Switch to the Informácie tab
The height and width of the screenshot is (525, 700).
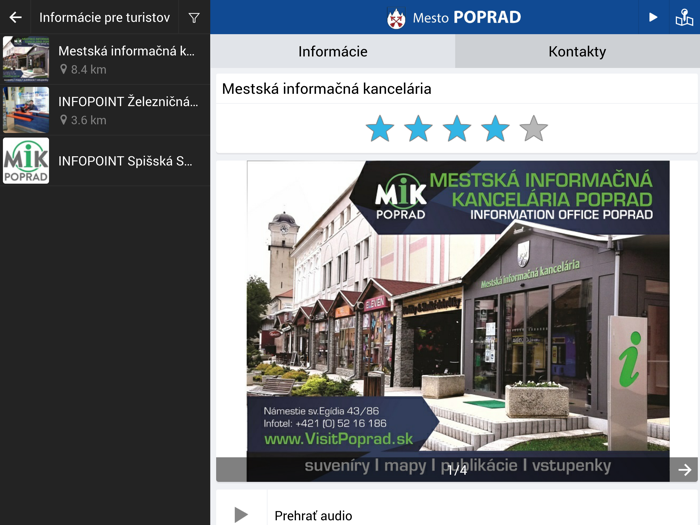[333, 51]
